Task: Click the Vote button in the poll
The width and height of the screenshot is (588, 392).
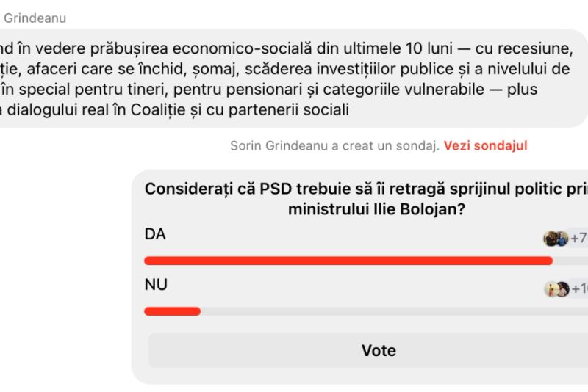Action: (x=379, y=350)
